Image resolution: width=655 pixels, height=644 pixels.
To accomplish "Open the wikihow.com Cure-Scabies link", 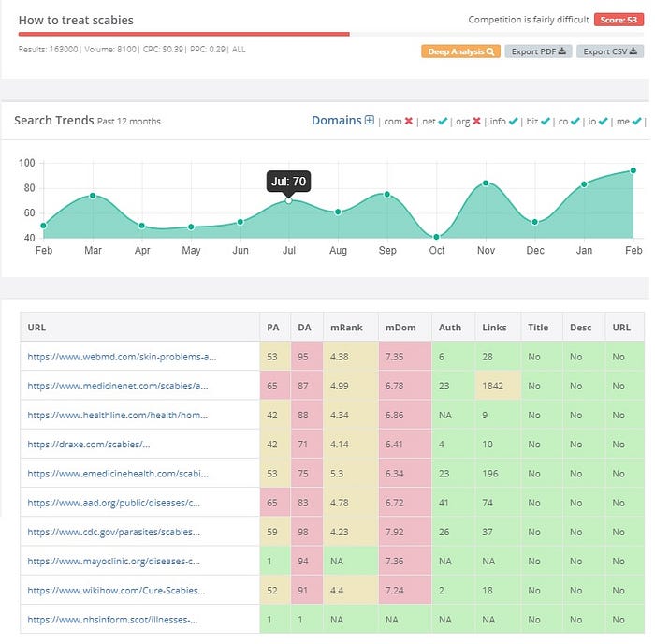I will (116, 591).
